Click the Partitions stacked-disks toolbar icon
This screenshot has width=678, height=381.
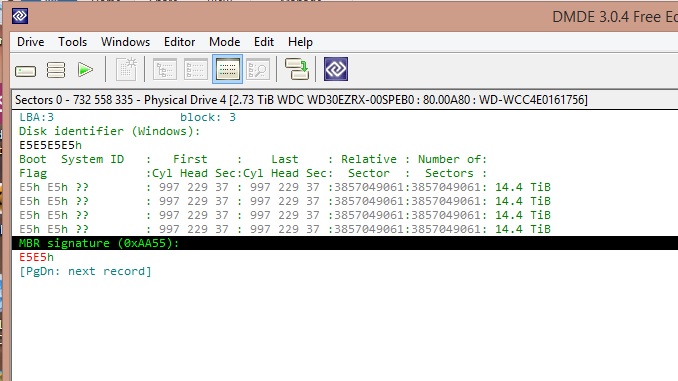pyautogui.click(x=56, y=70)
